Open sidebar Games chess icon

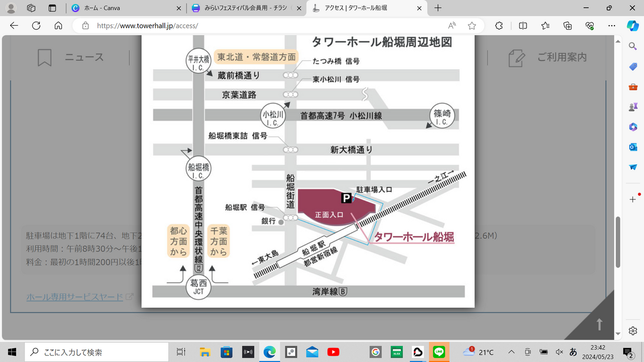(x=633, y=107)
